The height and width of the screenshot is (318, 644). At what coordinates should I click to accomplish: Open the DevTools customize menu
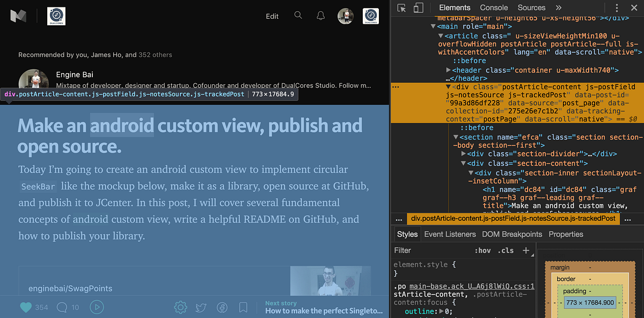[617, 8]
